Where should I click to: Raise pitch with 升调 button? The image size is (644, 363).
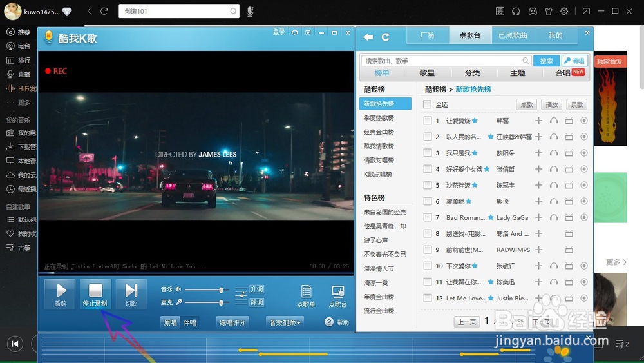257,289
